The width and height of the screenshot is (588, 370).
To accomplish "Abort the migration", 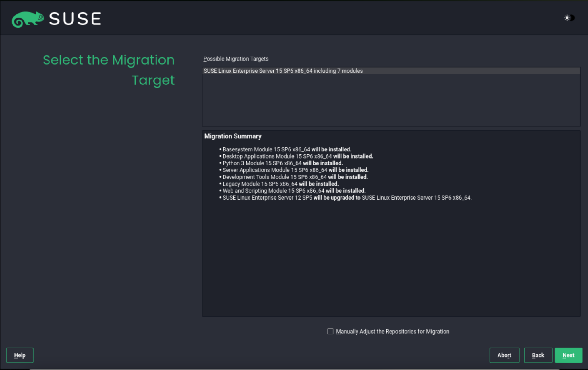I will click(x=504, y=355).
